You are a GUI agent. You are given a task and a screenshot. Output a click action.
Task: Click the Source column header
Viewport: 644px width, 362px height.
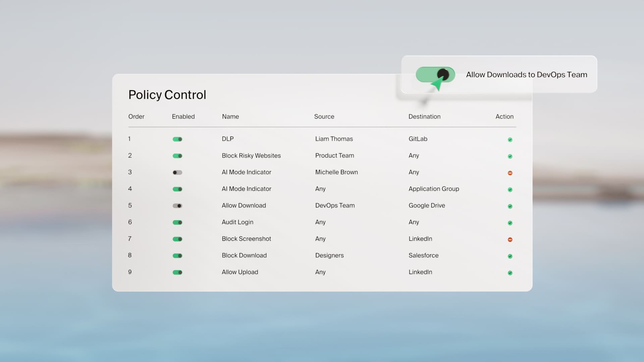324,117
